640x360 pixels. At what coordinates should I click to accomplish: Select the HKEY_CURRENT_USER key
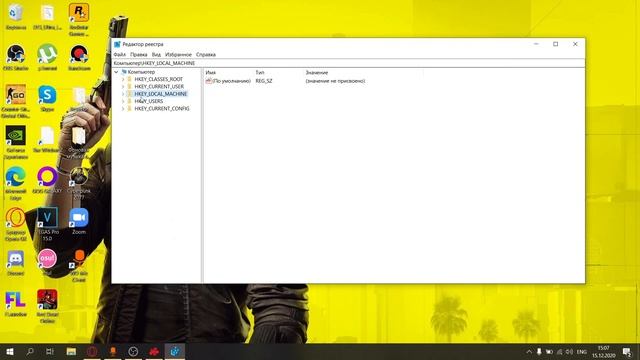pos(159,87)
